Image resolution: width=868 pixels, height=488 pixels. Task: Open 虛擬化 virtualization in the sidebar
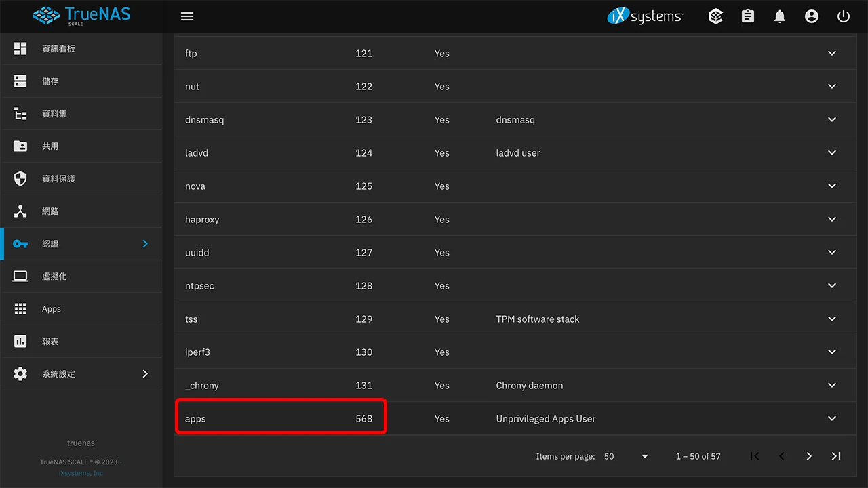[54, 277]
